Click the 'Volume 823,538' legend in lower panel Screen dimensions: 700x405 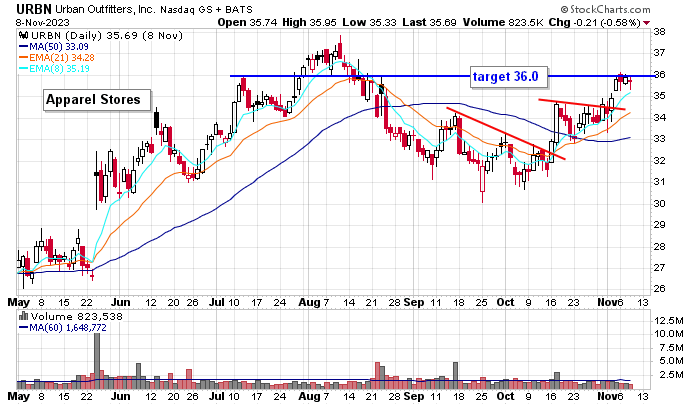coord(77,316)
